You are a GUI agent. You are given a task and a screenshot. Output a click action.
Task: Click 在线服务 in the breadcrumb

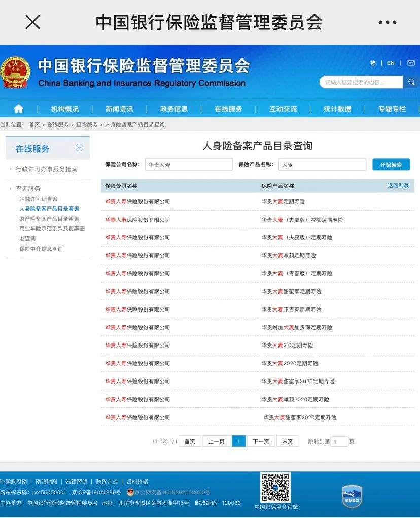pos(58,124)
